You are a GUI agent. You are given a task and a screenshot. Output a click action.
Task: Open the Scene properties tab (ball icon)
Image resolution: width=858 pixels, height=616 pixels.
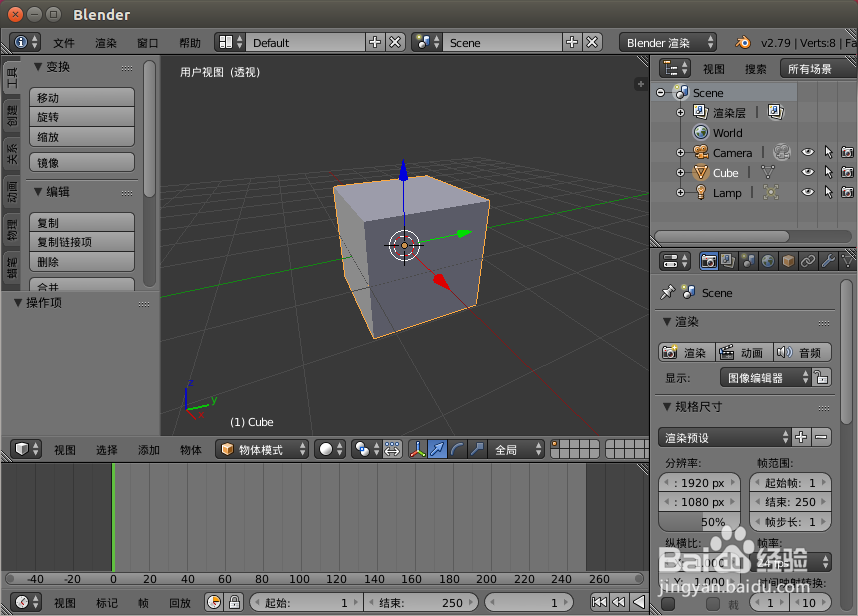pos(747,261)
